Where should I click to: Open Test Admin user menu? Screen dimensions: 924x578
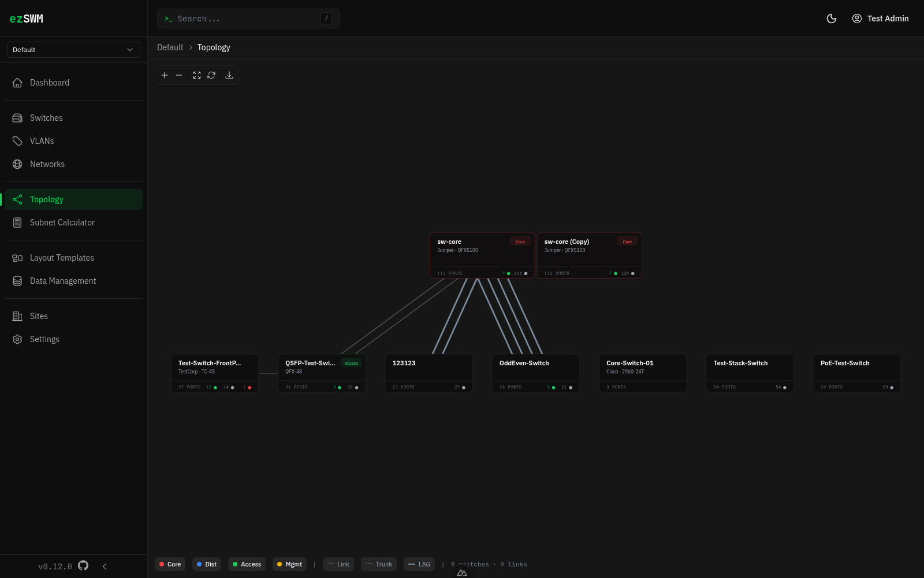point(880,18)
